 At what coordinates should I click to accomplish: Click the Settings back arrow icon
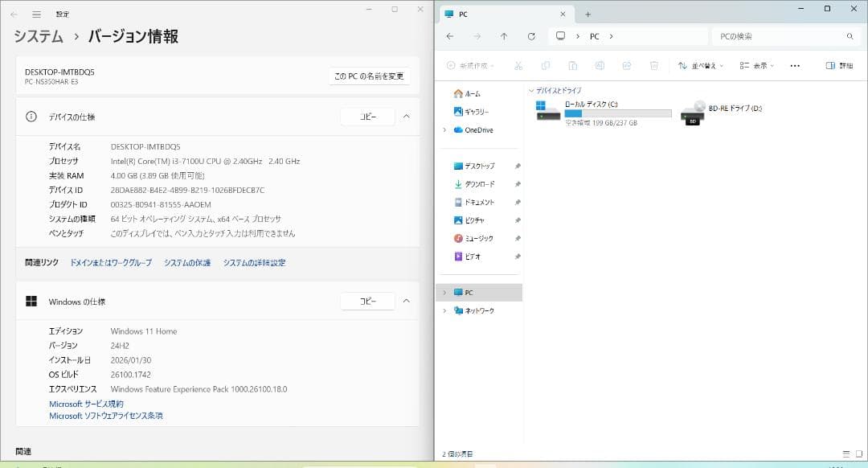(x=14, y=14)
